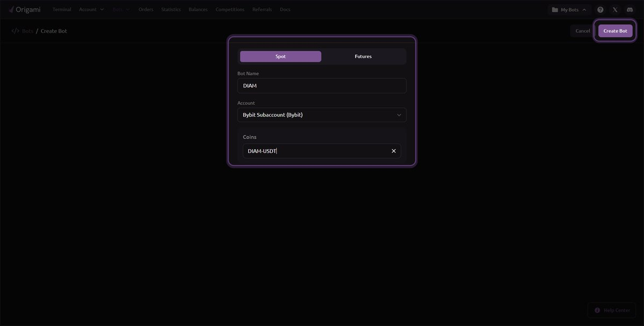Switch to the Futures market type
This screenshot has height=326, width=644.
coord(363,56)
